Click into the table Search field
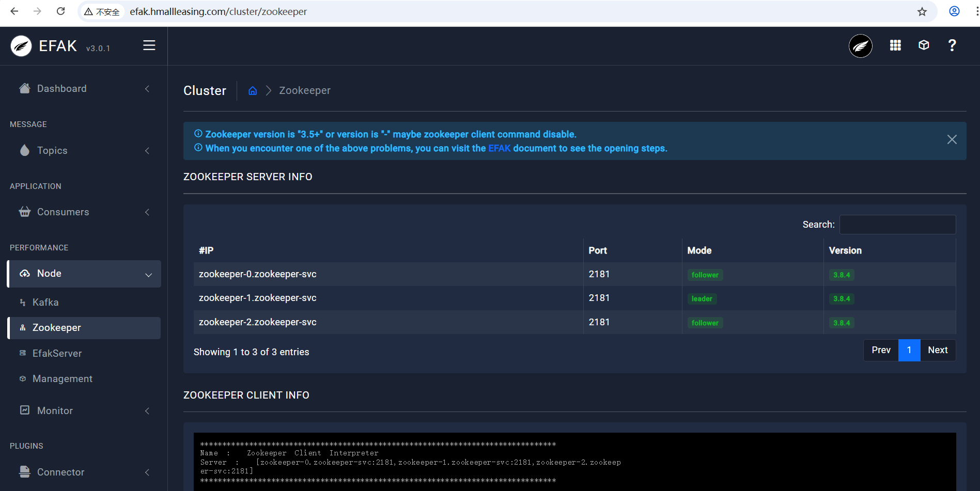This screenshot has height=491, width=980. coord(897,225)
